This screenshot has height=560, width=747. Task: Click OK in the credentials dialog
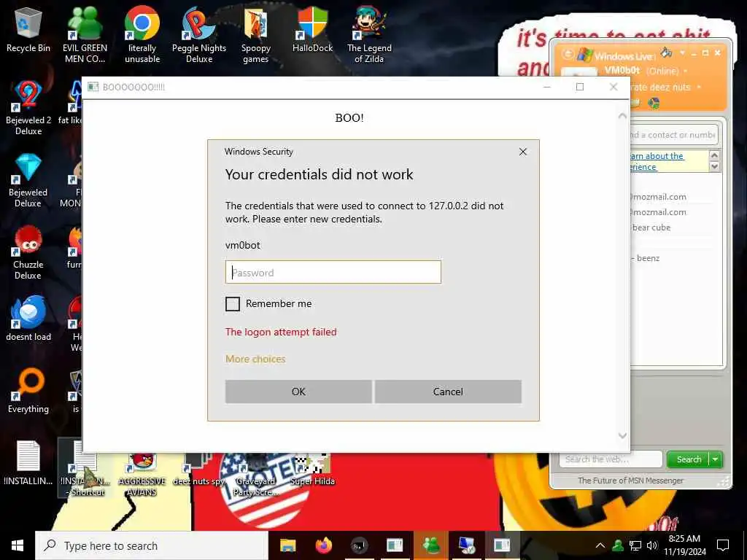(x=298, y=392)
